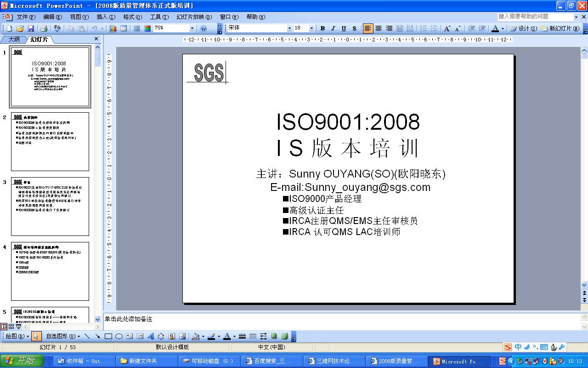Click the Windows 开始 Start button
Viewport: 588px width, 368px height.
pos(22,361)
